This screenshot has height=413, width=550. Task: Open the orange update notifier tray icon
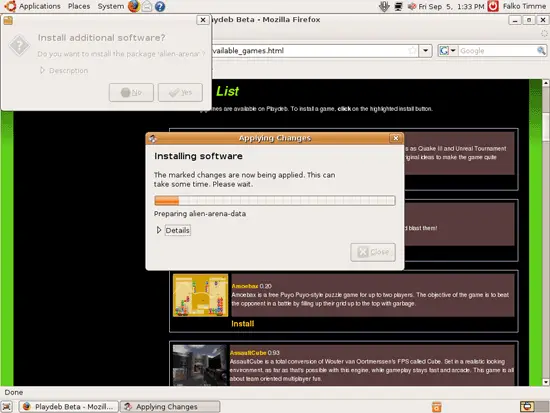(x=436, y=407)
